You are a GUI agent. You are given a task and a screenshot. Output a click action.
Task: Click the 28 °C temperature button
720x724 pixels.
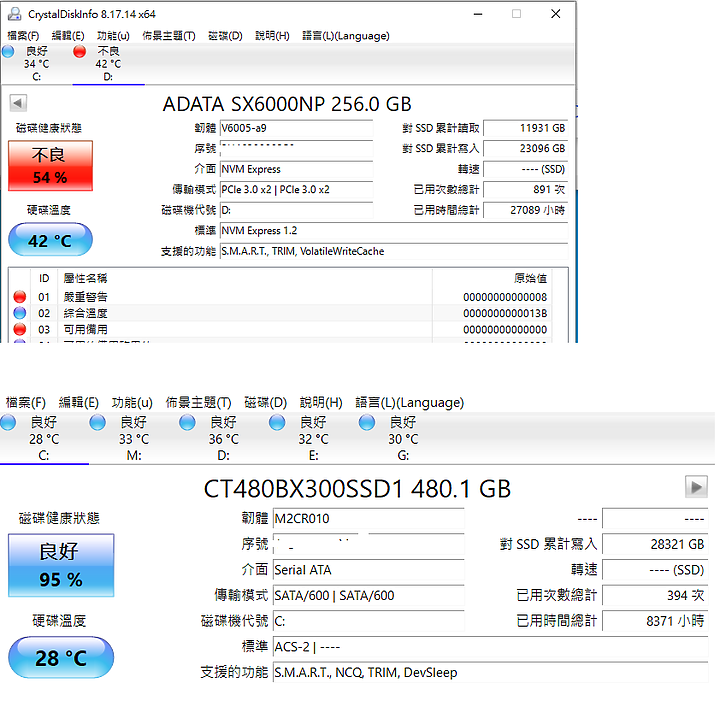click(x=61, y=658)
